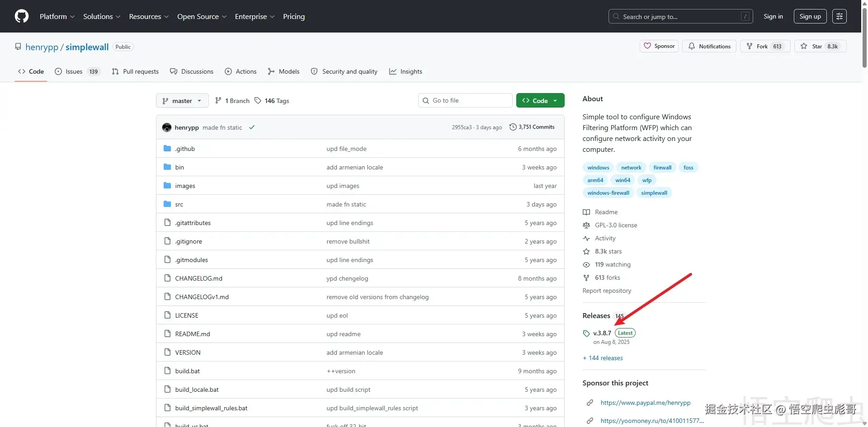The height and width of the screenshot is (427, 868).
Task: Click the link icon beside the PayPal URL
Action: [x=590, y=403]
